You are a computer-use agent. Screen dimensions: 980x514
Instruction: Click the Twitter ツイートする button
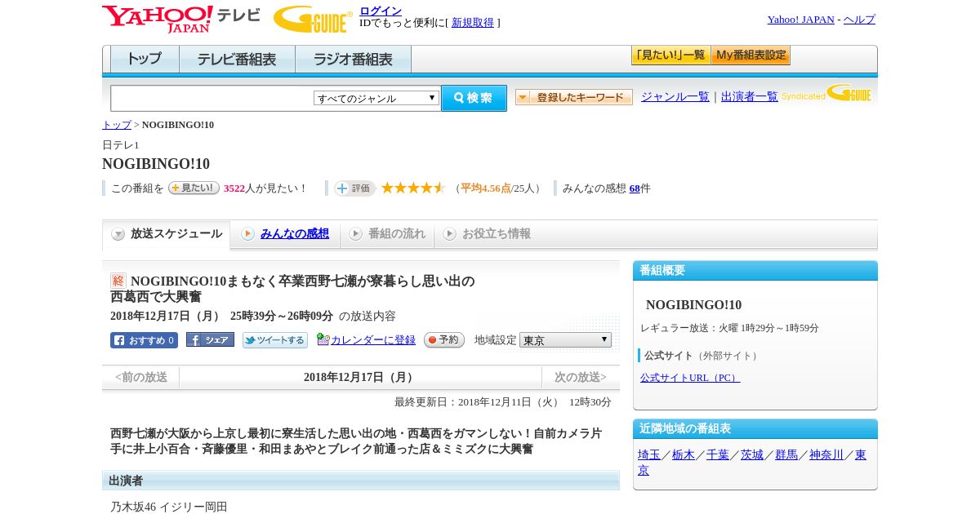pos(275,340)
